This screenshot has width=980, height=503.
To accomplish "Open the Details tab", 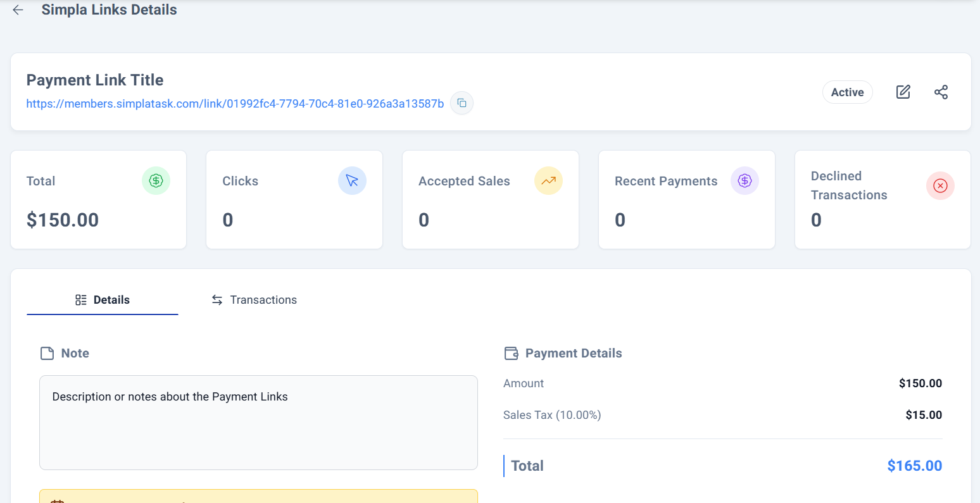I will tap(103, 300).
